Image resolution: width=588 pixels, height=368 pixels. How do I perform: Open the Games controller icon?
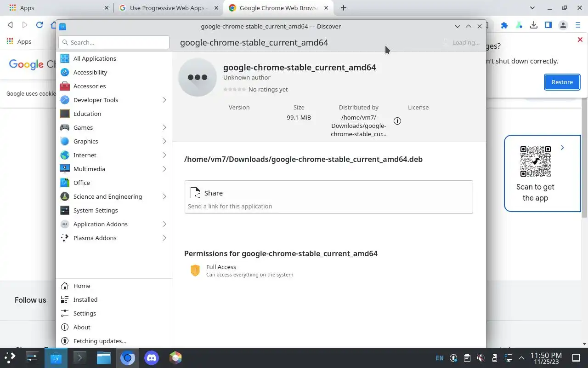click(65, 127)
